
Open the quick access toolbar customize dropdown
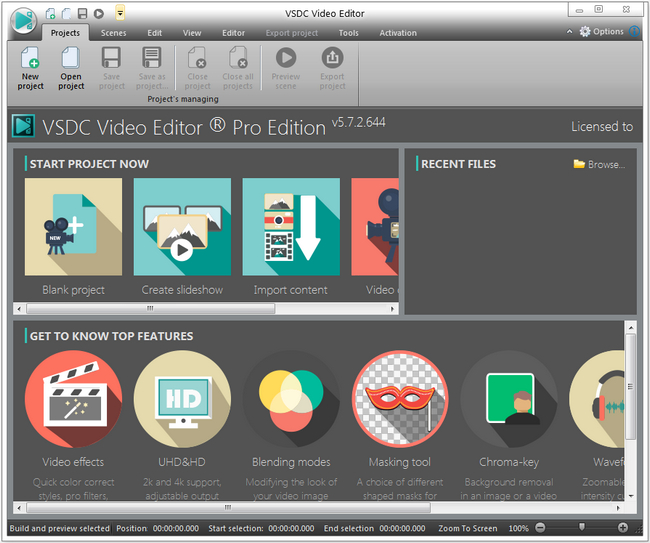tap(120, 13)
